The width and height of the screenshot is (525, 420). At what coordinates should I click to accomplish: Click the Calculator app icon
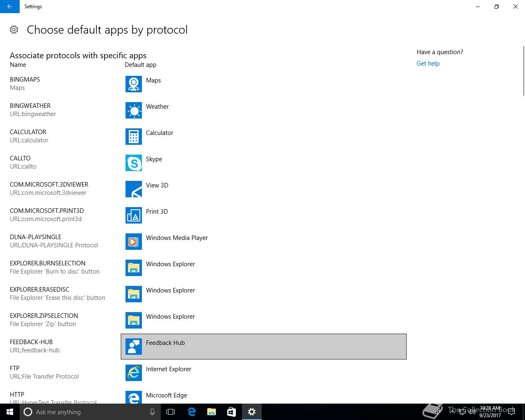point(134,137)
